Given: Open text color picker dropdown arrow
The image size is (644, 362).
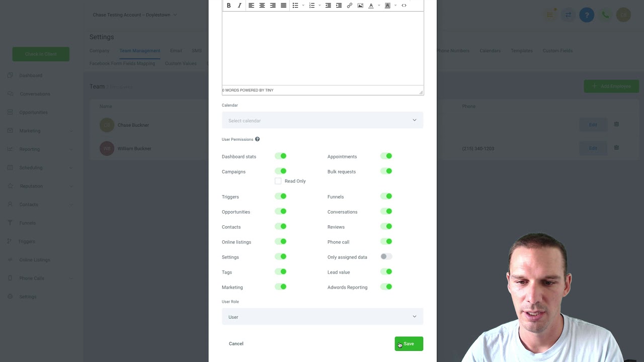Looking at the screenshot, I should point(379,6).
